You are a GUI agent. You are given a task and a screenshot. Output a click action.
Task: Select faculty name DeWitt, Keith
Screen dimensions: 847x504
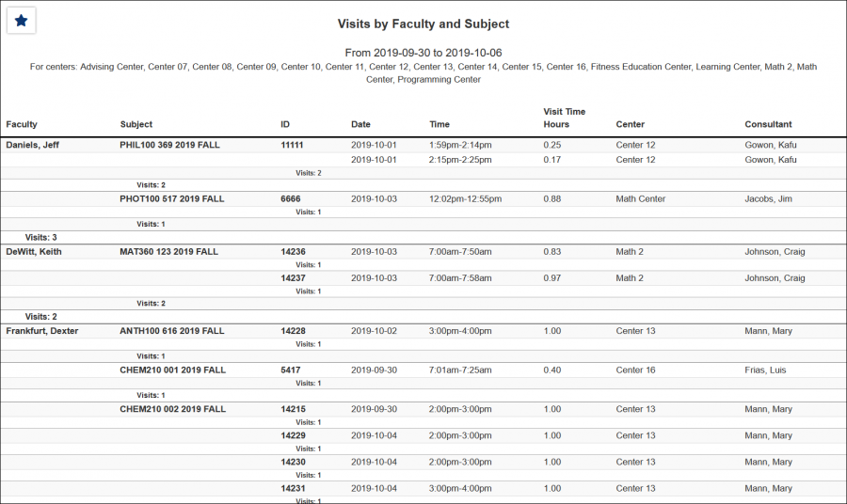34,252
